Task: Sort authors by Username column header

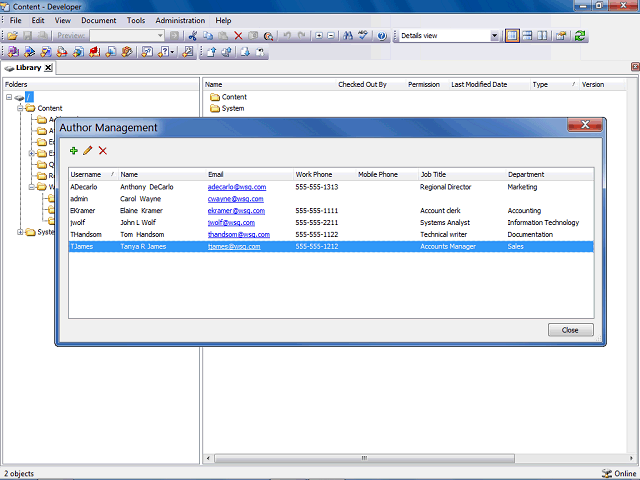Action: click(x=93, y=174)
